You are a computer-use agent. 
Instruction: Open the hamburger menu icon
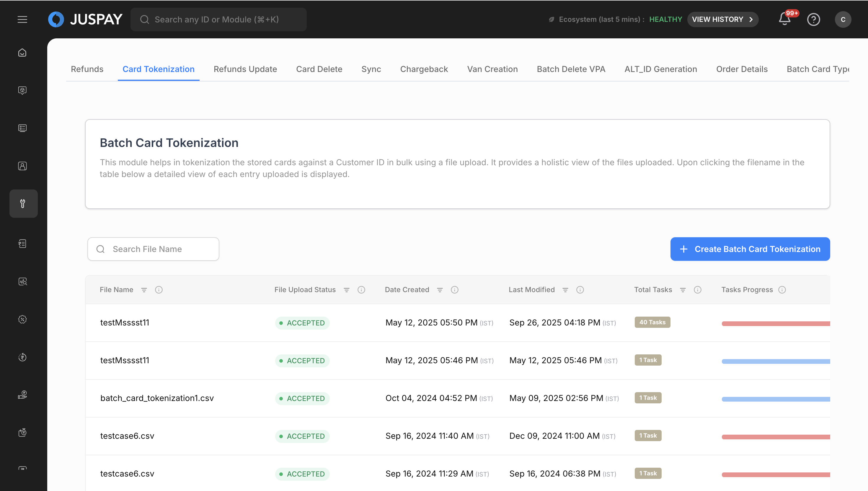point(22,19)
